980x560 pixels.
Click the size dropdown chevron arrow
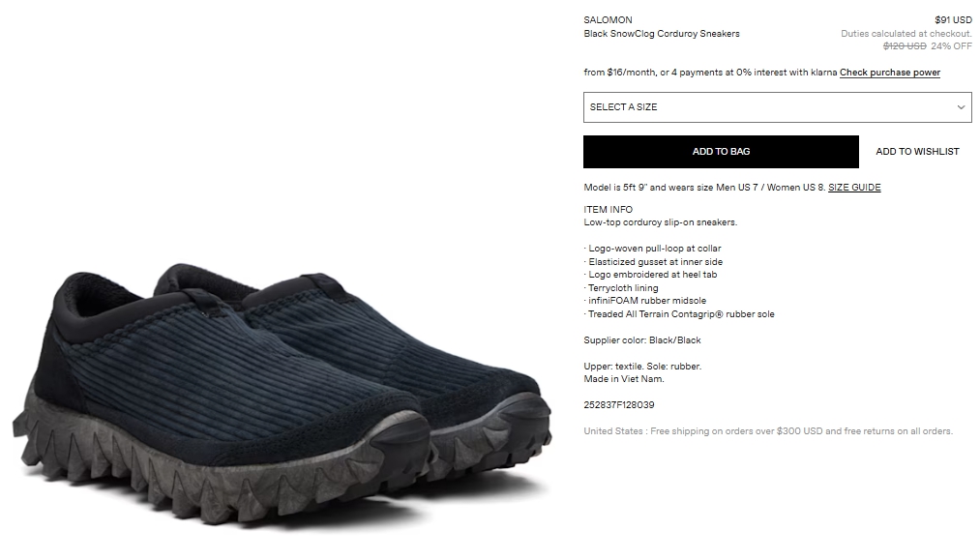(x=961, y=107)
